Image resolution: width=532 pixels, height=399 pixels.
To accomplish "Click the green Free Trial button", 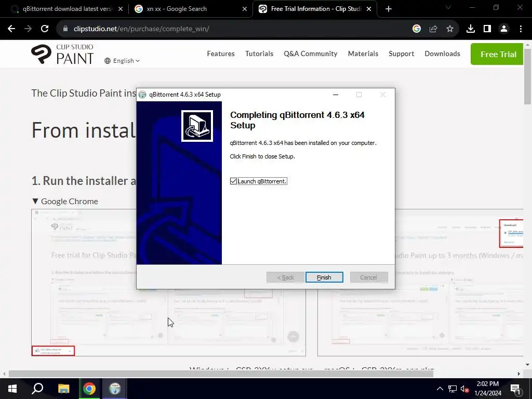I will pyautogui.click(x=497, y=54).
